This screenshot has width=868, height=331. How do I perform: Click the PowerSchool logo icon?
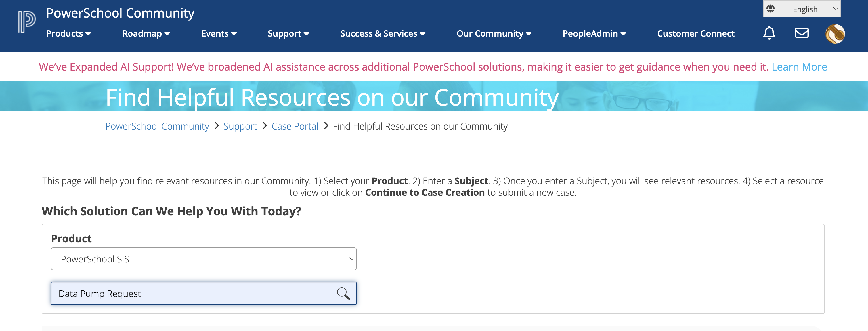[x=26, y=21]
